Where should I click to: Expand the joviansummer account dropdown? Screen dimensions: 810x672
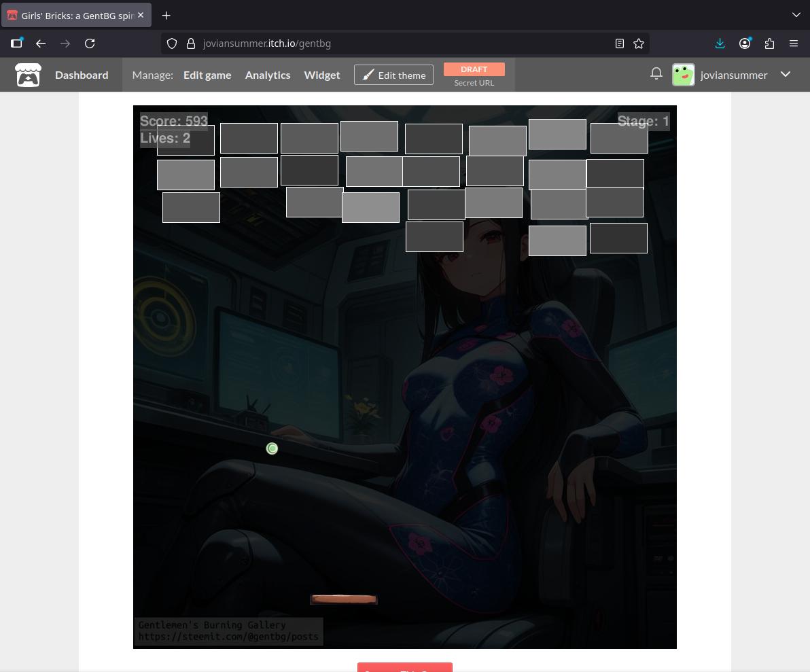(785, 75)
